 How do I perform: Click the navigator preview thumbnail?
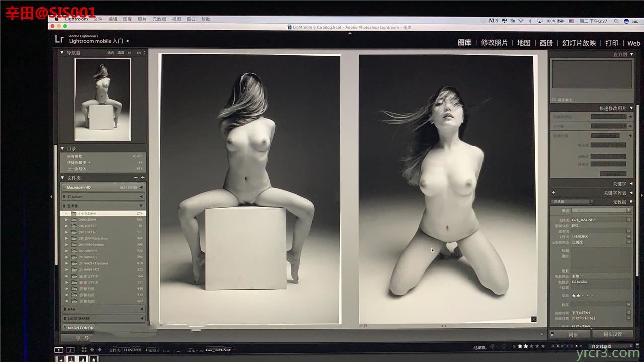103,99
